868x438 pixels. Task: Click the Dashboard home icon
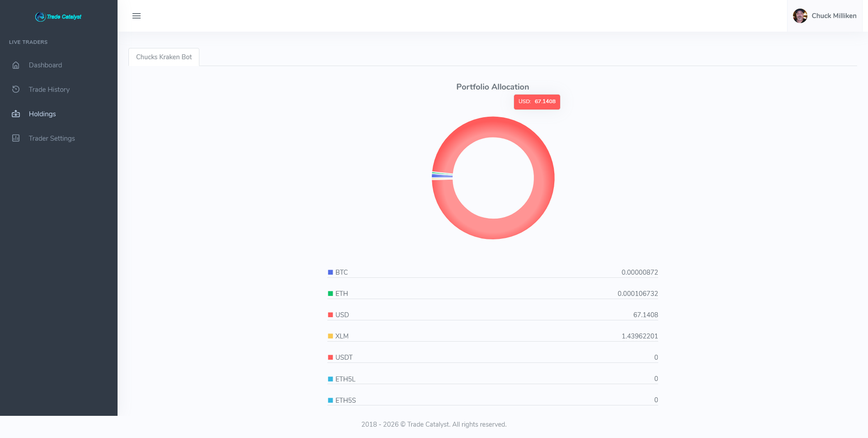(16, 65)
